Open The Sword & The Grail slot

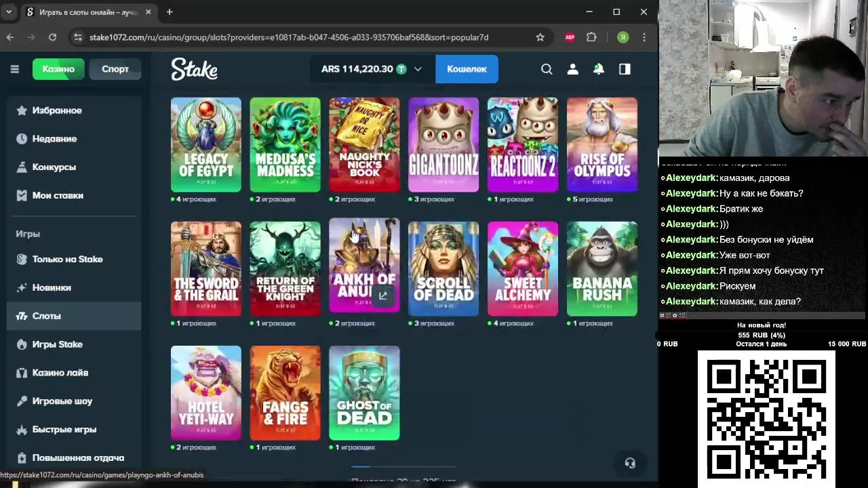coord(206,268)
